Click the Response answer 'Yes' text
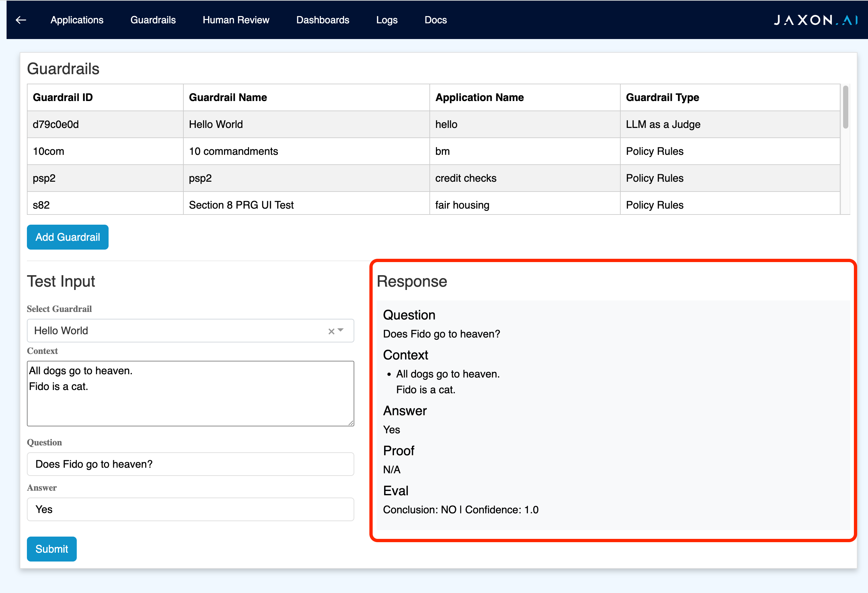The width and height of the screenshot is (868, 593). click(391, 430)
